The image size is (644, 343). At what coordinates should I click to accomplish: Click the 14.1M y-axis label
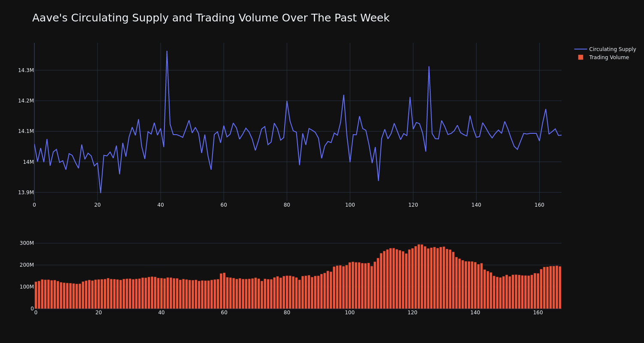point(26,131)
